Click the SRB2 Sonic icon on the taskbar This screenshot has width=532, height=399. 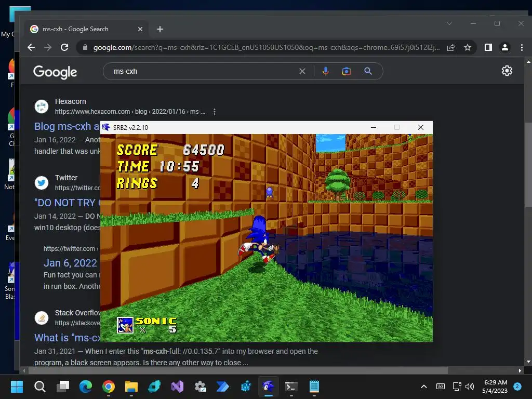[269, 387]
